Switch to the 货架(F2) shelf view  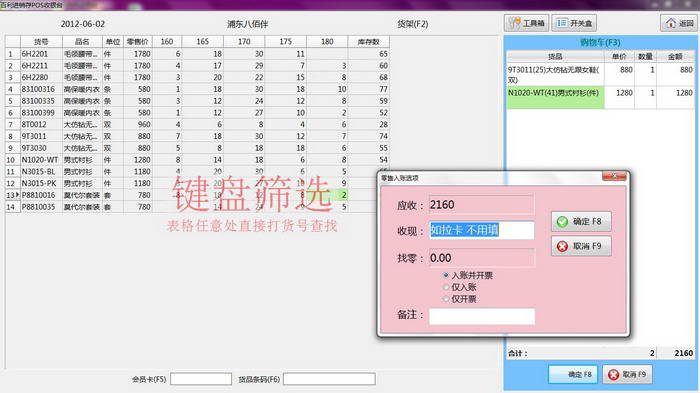412,24
